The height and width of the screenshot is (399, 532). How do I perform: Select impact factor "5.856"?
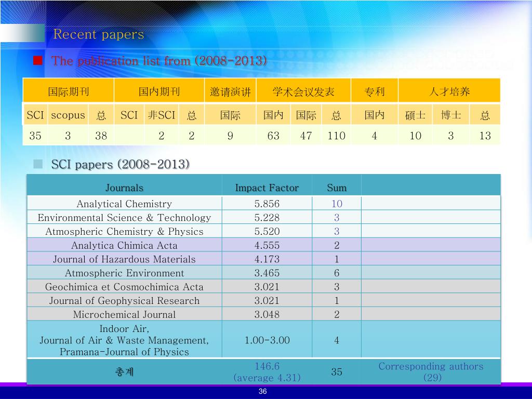(267, 204)
